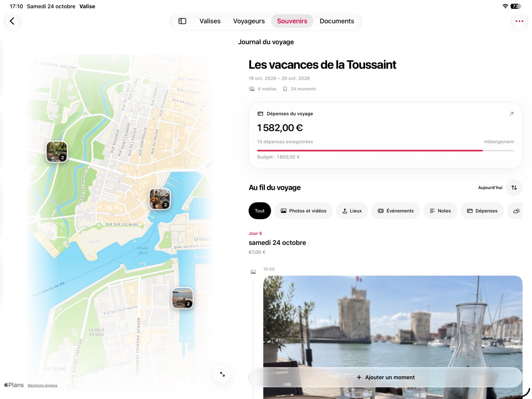Image resolution: width=532 pixels, height=399 pixels.
Task: Click the 1 582,00 € total amount
Action: point(280,128)
